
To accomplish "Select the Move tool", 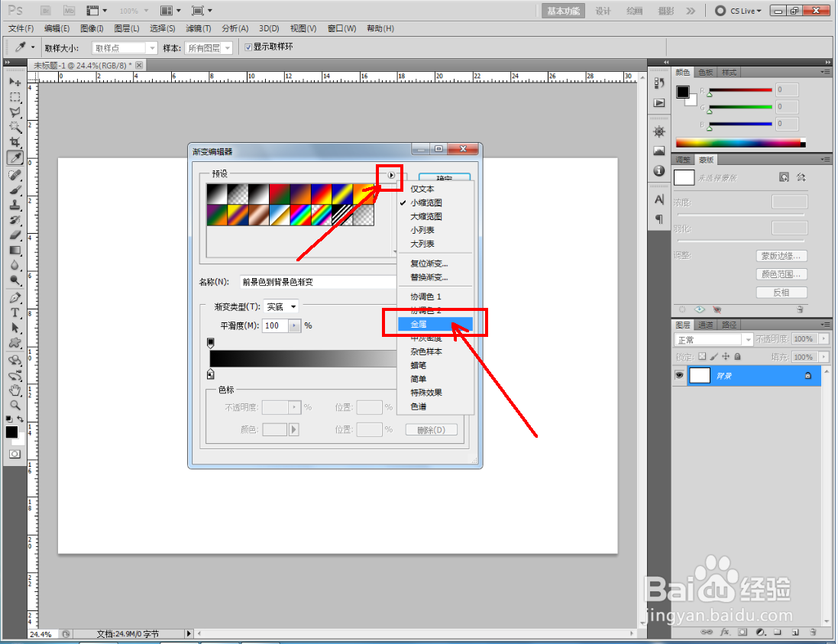I will click(15, 83).
